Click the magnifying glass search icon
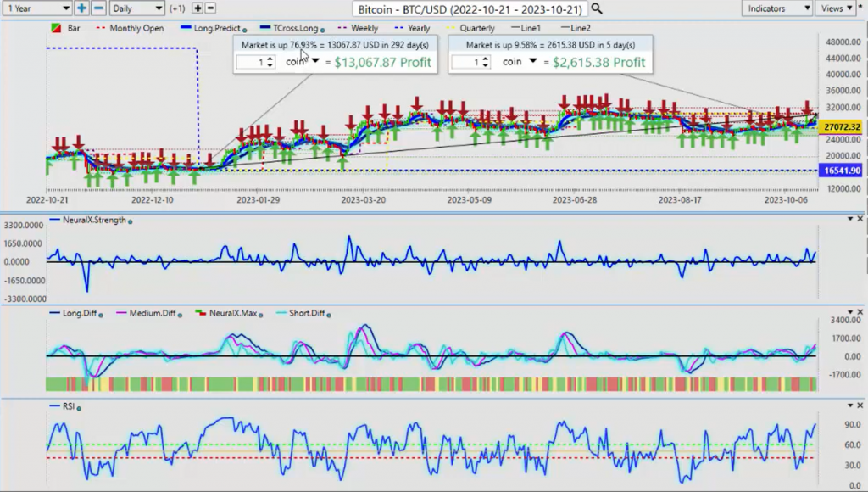 [x=597, y=8]
